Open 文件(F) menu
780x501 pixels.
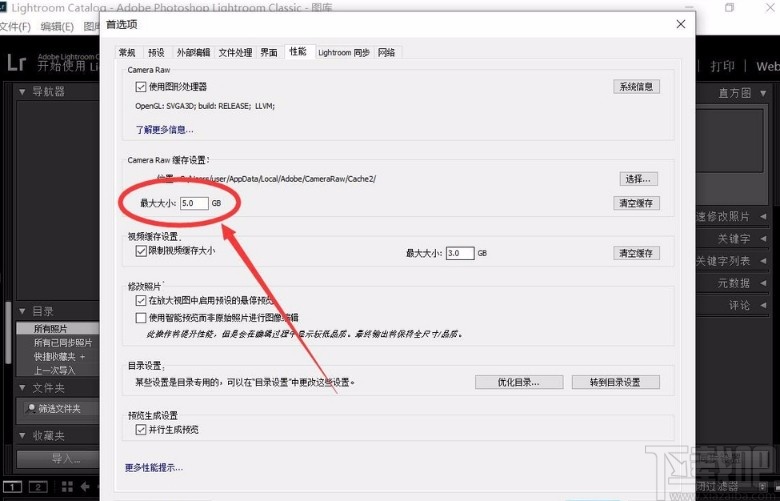[x=15, y=27]
